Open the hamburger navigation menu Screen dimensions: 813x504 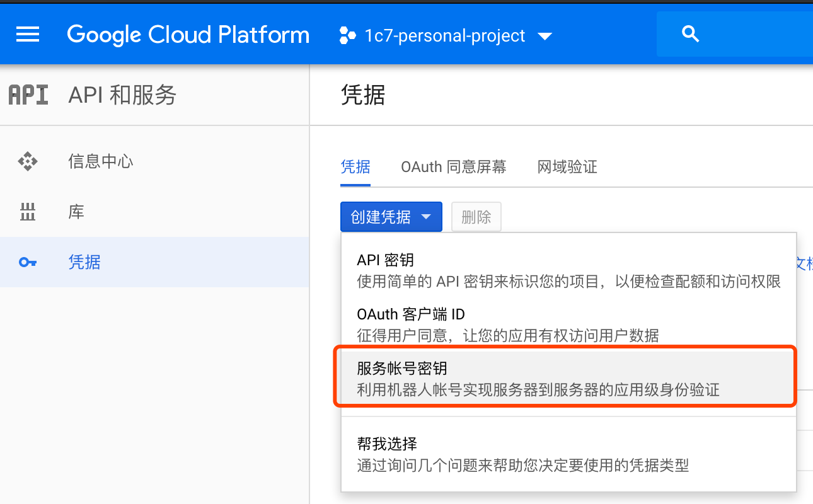[28, 35]
